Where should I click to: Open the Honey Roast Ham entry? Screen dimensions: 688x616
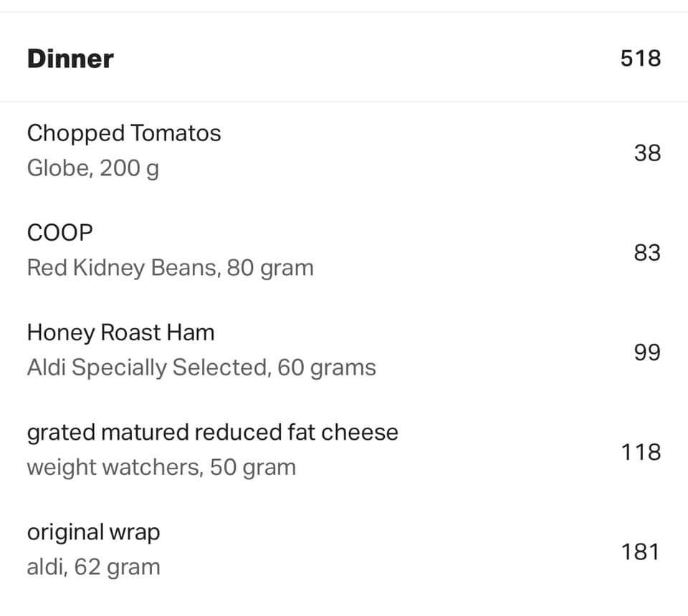click(120, 332)
